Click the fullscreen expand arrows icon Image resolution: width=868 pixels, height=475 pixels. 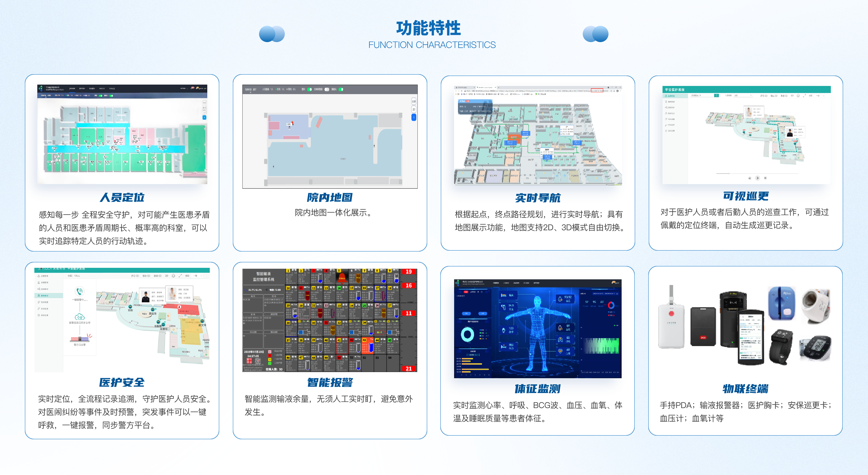click(181, 276)
